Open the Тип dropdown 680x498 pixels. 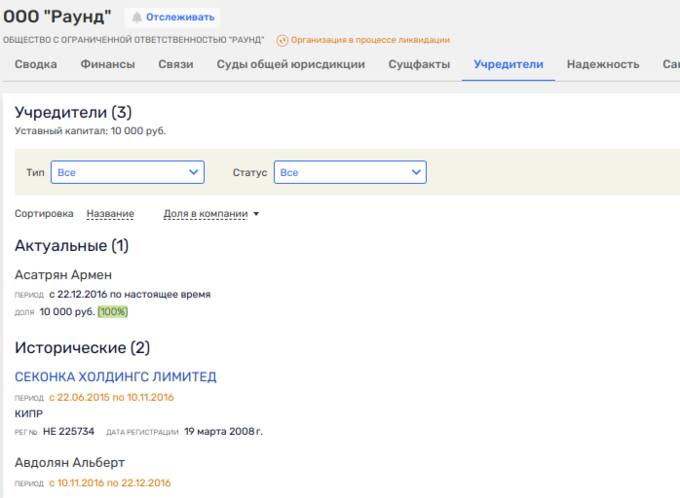coord(128,172)
